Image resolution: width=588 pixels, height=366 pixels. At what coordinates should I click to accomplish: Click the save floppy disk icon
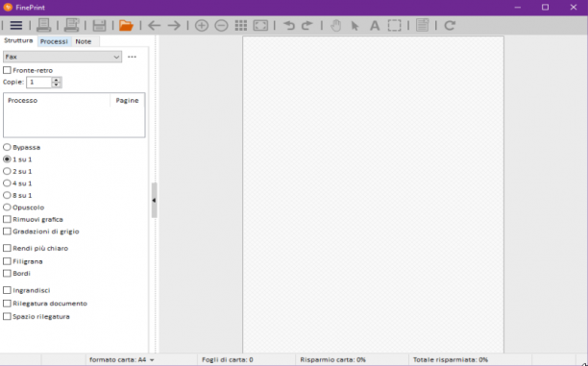[99, 26]
